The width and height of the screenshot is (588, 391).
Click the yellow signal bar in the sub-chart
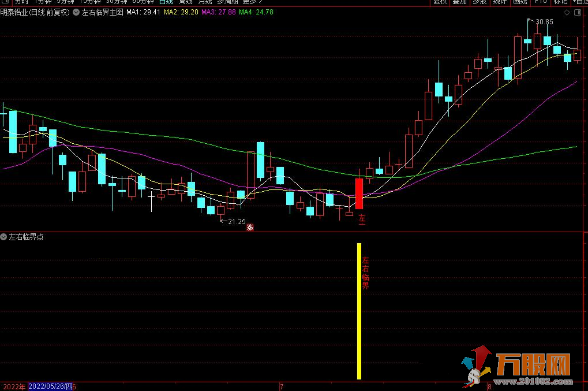click(359, 311)
